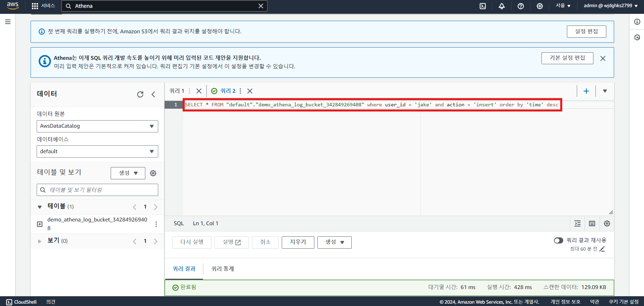Open the 쿼리 1 tab options menu

click(189, 91)
